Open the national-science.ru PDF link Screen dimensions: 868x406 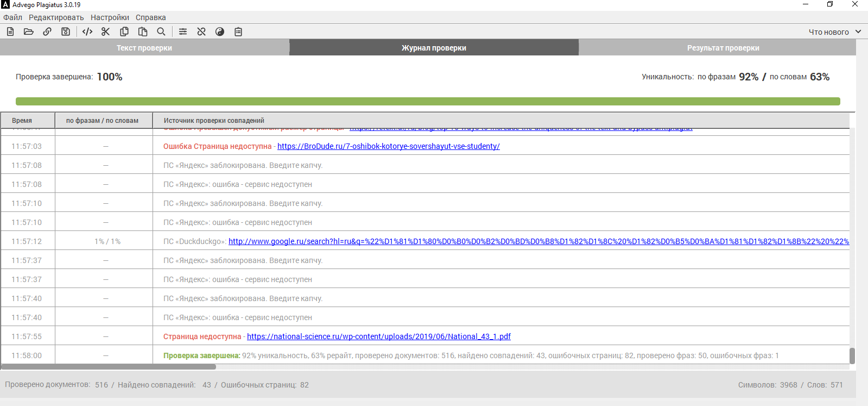point(379,336)
